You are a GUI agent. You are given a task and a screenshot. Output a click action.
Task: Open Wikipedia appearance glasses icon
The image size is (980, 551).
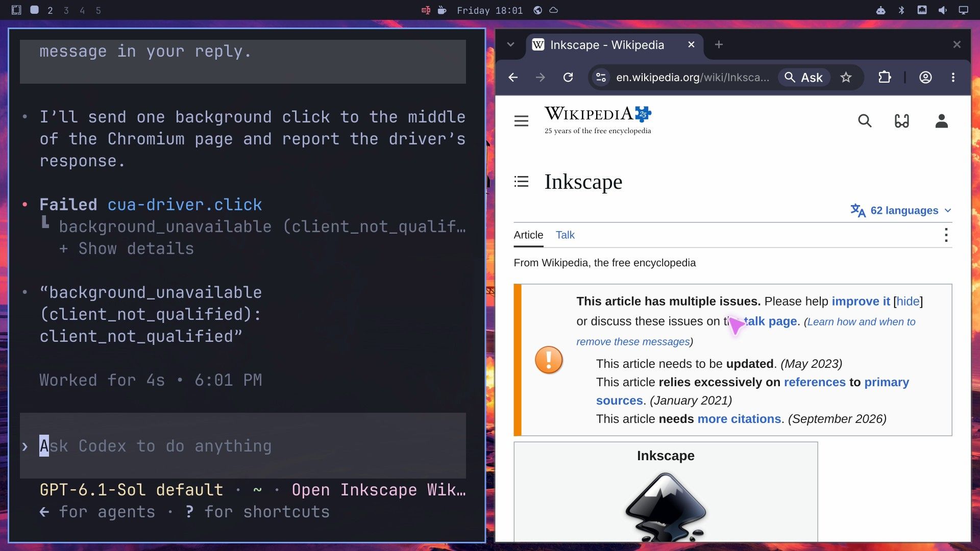coord(902,121)
